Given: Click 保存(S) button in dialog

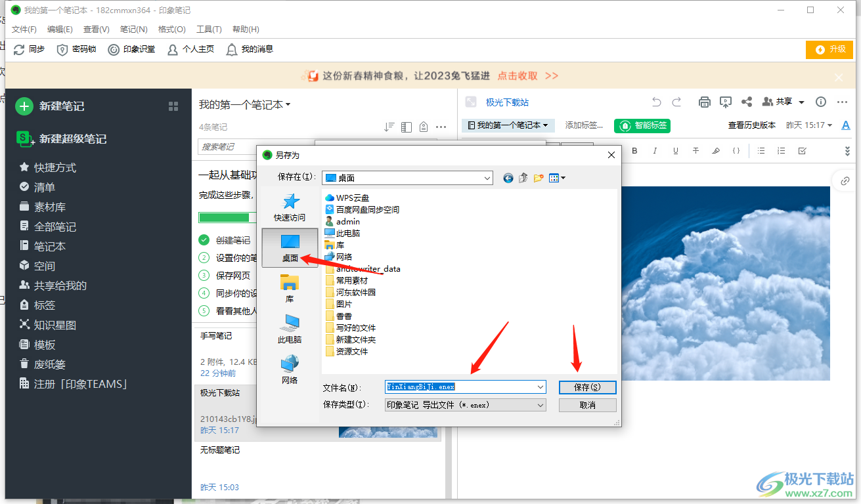Looking at the screenshot, I should [x=588, y=387].
